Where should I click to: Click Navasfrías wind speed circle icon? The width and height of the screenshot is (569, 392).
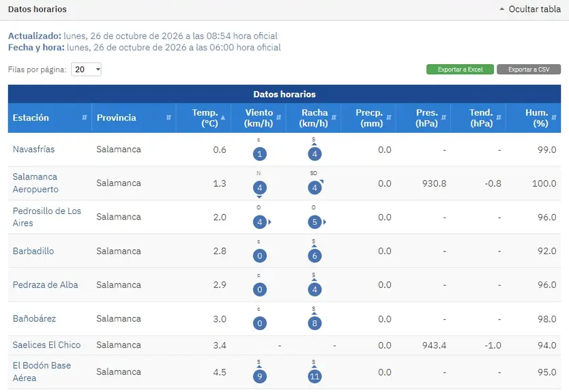coord(259,154)
